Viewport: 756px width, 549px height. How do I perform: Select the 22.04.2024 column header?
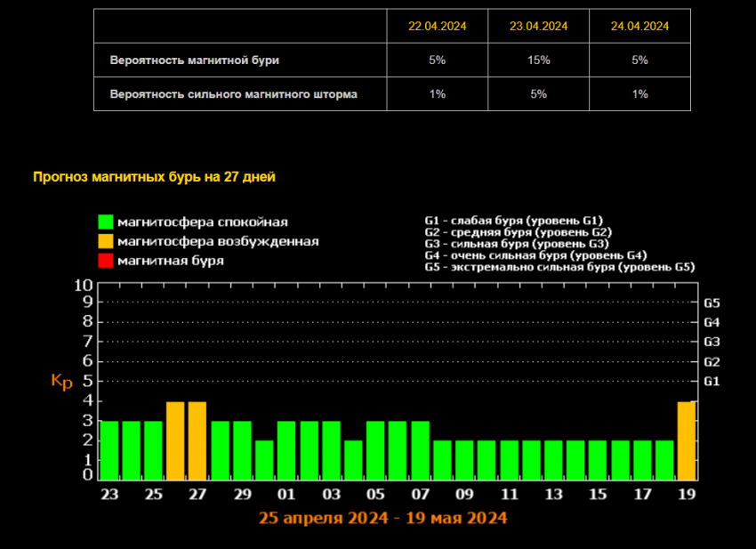(437, 27)
